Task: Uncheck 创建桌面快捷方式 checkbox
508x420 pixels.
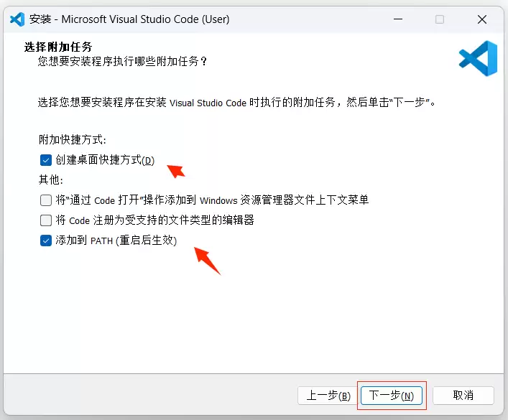Action: click(x=46, y=160)
